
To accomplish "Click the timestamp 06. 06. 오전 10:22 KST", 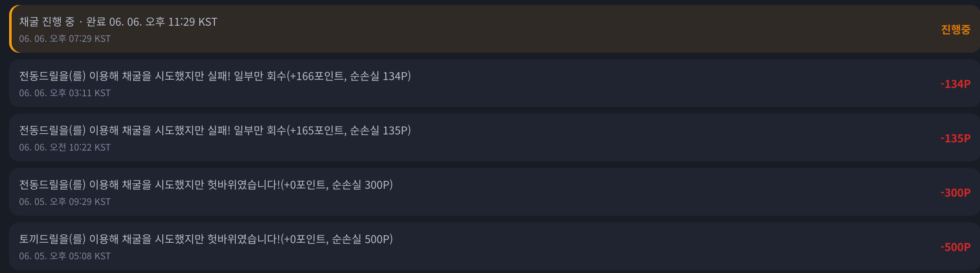I will point(65,147).
